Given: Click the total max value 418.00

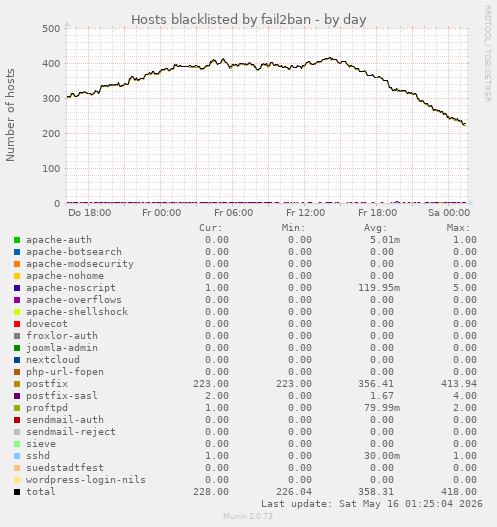Looking at the screenshot, I should tap(459, 492).
